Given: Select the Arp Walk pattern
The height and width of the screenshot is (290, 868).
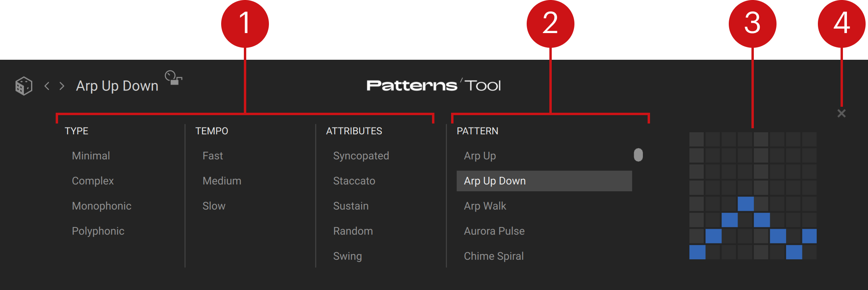Looking at the screenshot, I should point(485,206).
